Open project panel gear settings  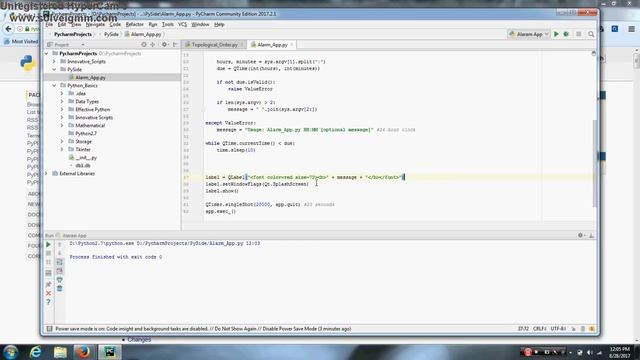[164, 44]
